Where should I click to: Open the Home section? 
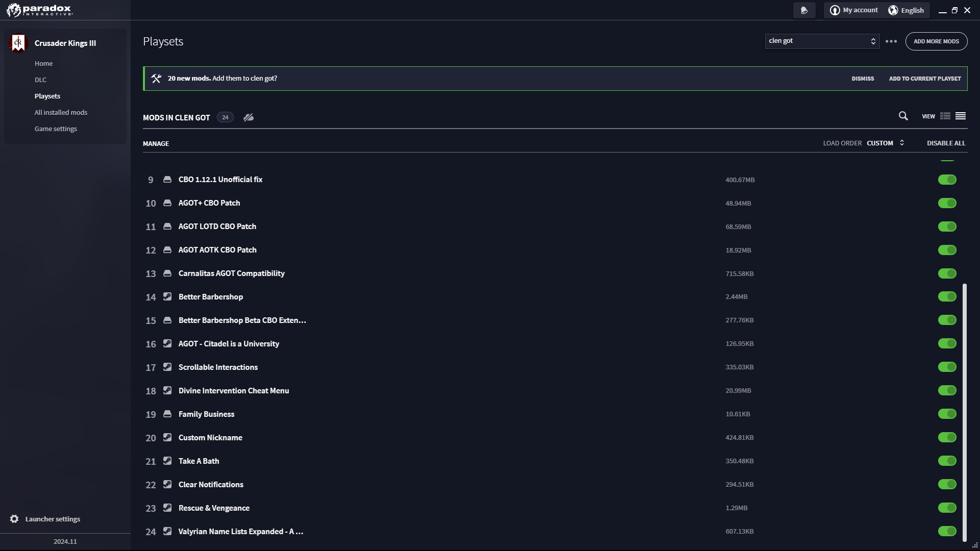pos(44,64)
